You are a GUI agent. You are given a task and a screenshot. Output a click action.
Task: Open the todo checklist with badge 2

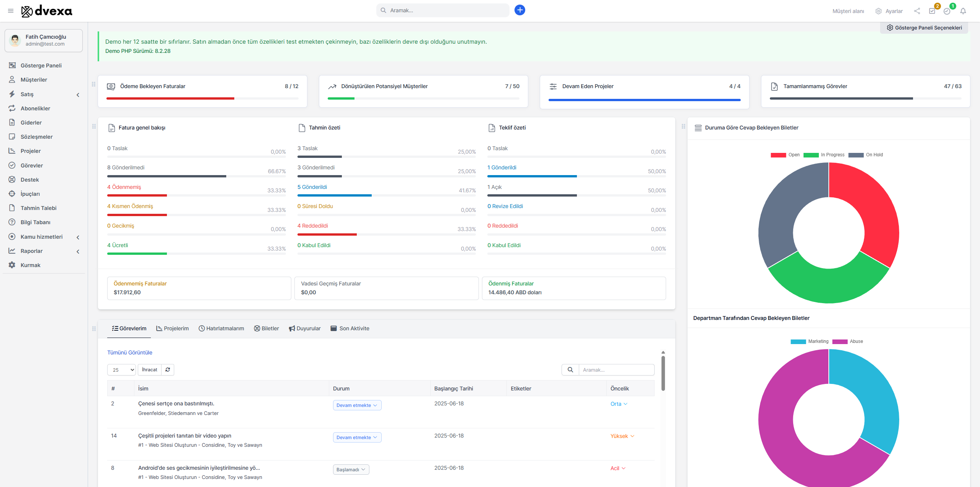point(933,11)
